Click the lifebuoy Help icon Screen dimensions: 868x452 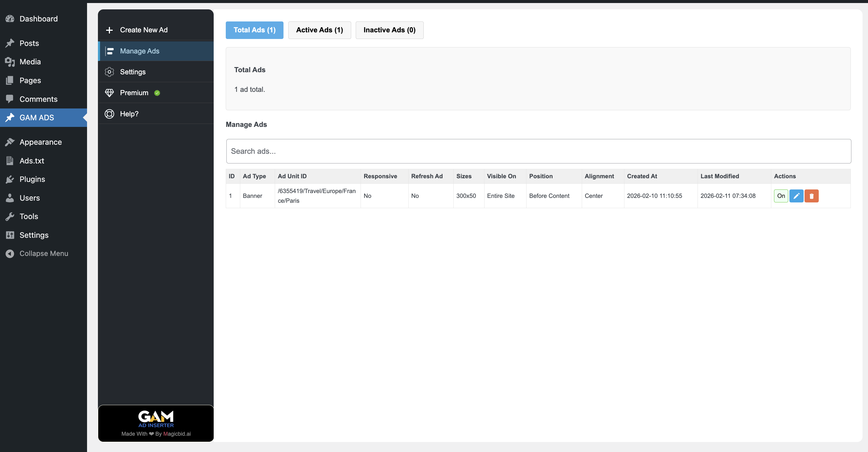pos(109,114)
